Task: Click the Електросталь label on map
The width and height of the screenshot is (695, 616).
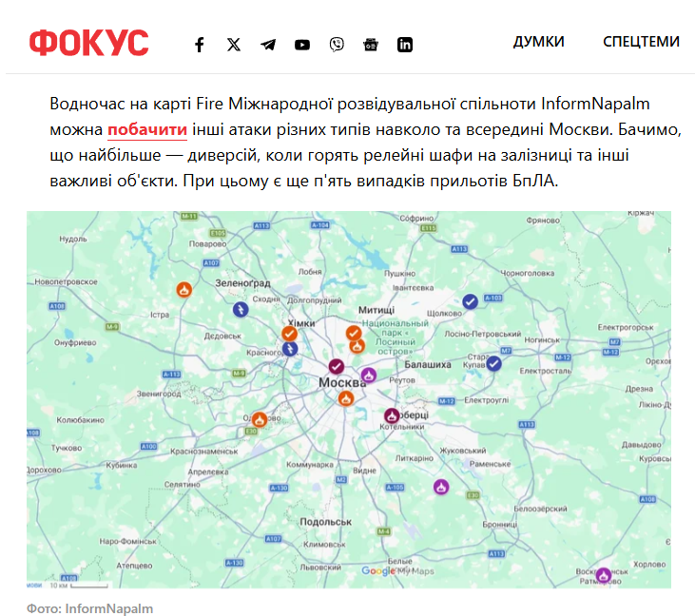Action: [546, 371]
